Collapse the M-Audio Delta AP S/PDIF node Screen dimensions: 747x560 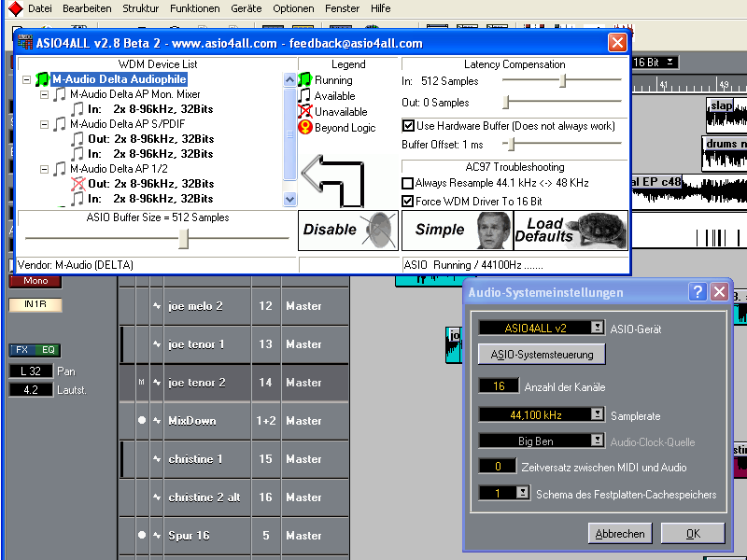tap(44, 124)
